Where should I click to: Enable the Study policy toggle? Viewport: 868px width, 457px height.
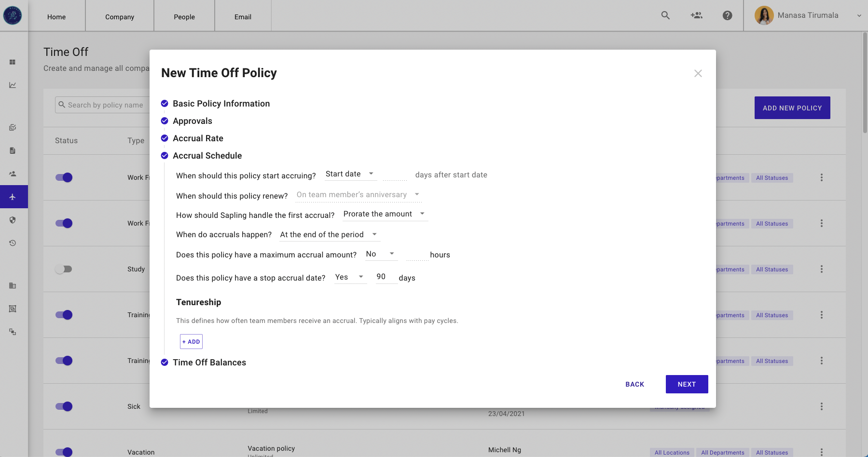(64, 269)
